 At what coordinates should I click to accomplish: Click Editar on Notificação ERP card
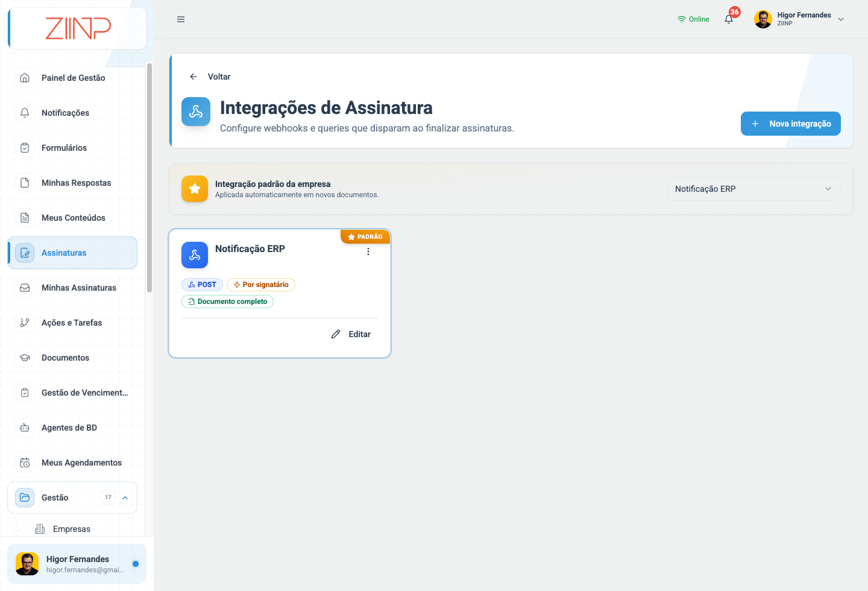pyautogui.click(x=351, y=334)
